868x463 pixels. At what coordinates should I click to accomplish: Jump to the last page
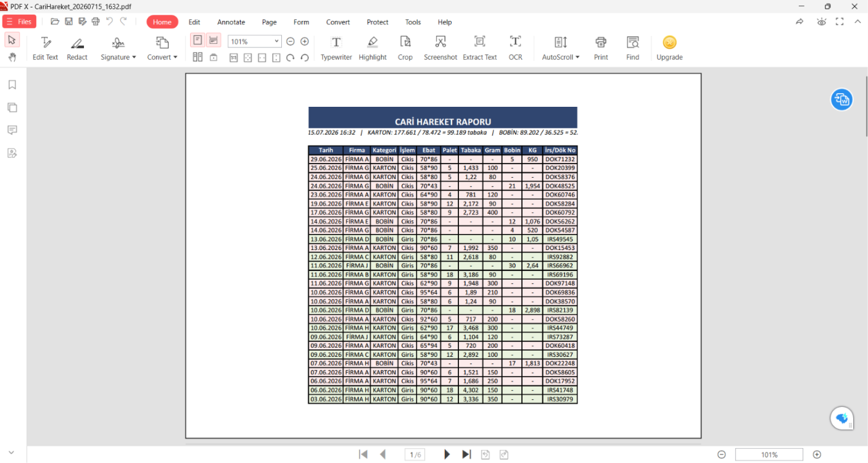[466, 454]
